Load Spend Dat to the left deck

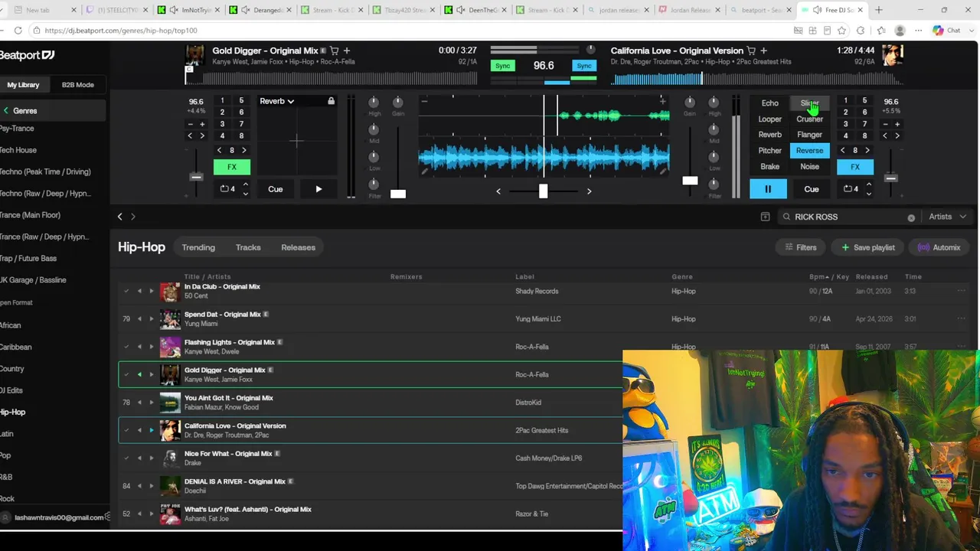click(139, 319)
